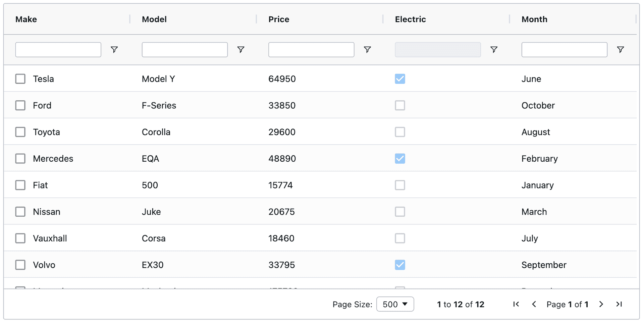This screenshot has width=644, height=324.
Task: Select the Volvo row checkbox
Action: 20,265
